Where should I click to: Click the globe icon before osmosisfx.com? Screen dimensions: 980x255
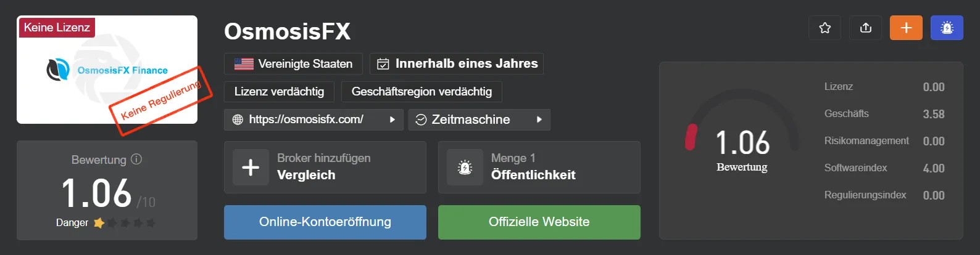pos(238,119)
